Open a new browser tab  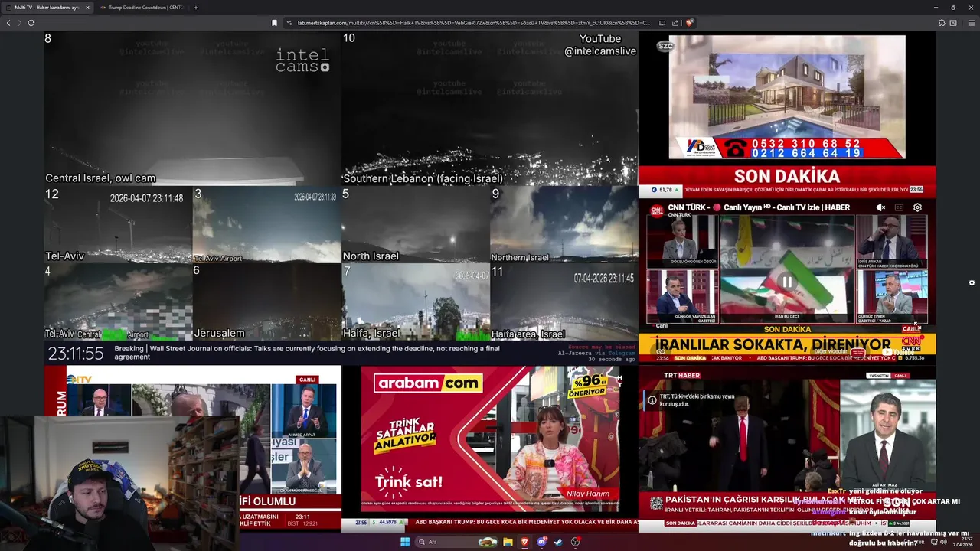[196, 8]
